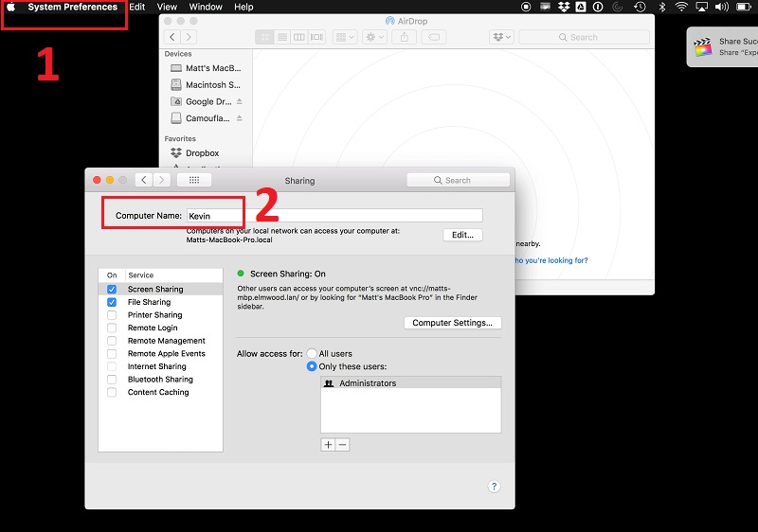Eject the Camouflage volume

point(240,117)
